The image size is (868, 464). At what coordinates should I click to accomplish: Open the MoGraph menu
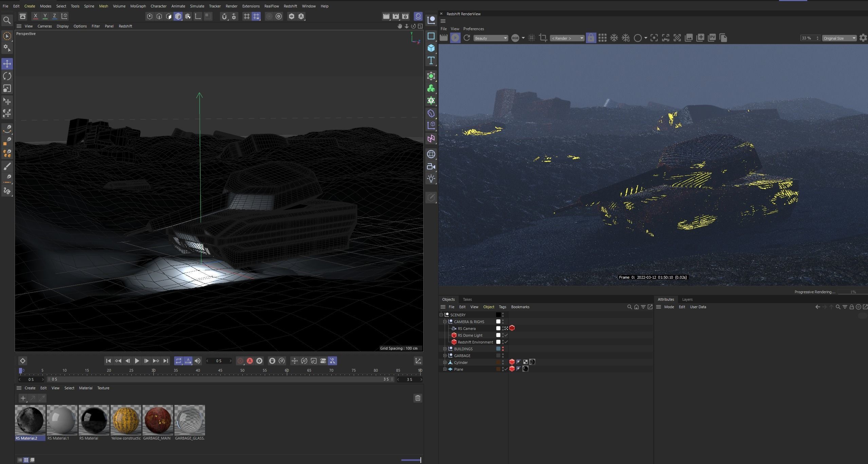(x=138, y=6)
